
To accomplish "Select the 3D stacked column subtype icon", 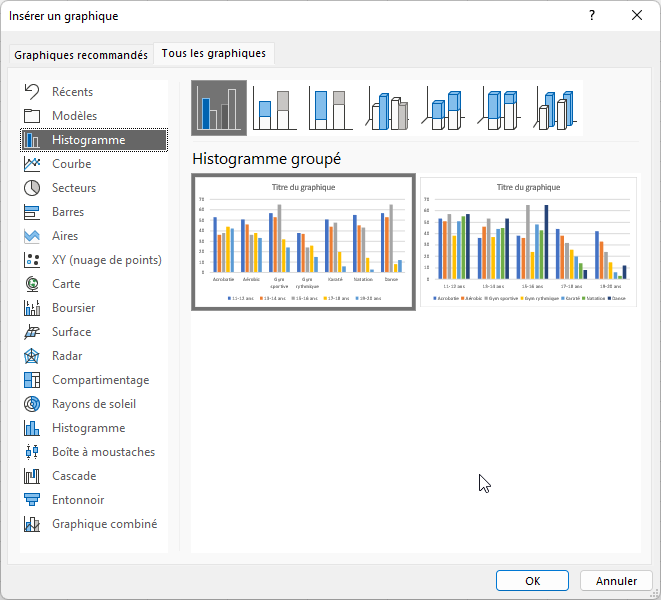I will [443, 108].
